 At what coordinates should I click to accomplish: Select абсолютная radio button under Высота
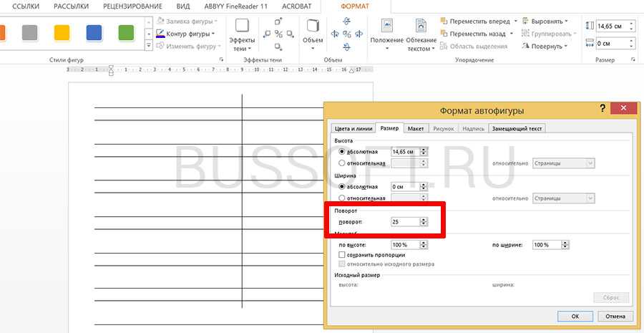(x=342, y=152)
